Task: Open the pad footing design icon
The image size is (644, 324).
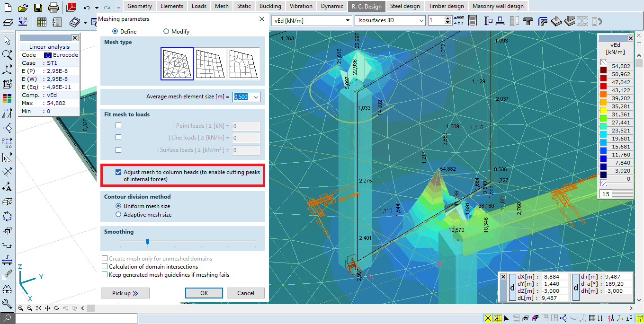Action: [x=556, y=21]
